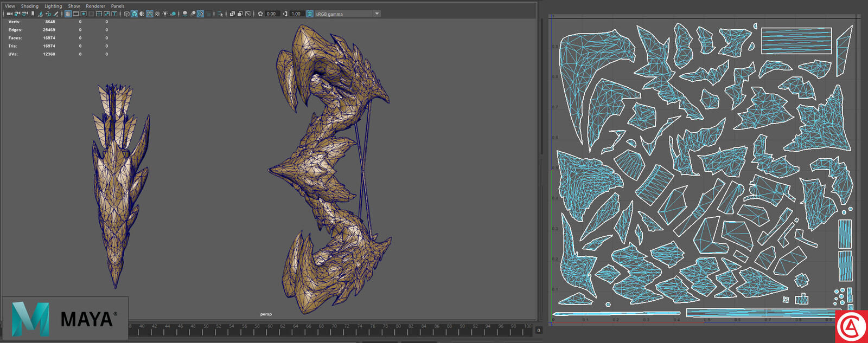The height and width of the screenshot is (343, 868).
Task: Toggle the X-Ray display icon
Action: pyautogui.click(x=232, y=14)
